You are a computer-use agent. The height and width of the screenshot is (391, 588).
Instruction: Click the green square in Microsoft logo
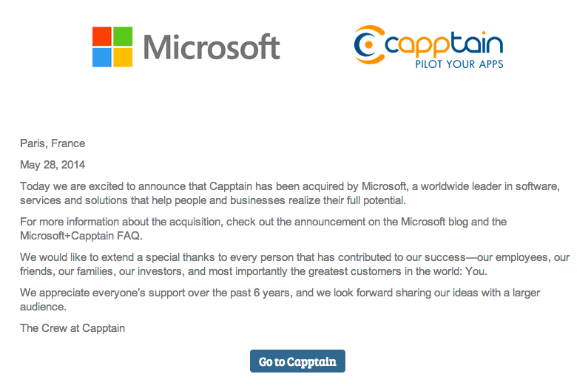pos(123,36)
